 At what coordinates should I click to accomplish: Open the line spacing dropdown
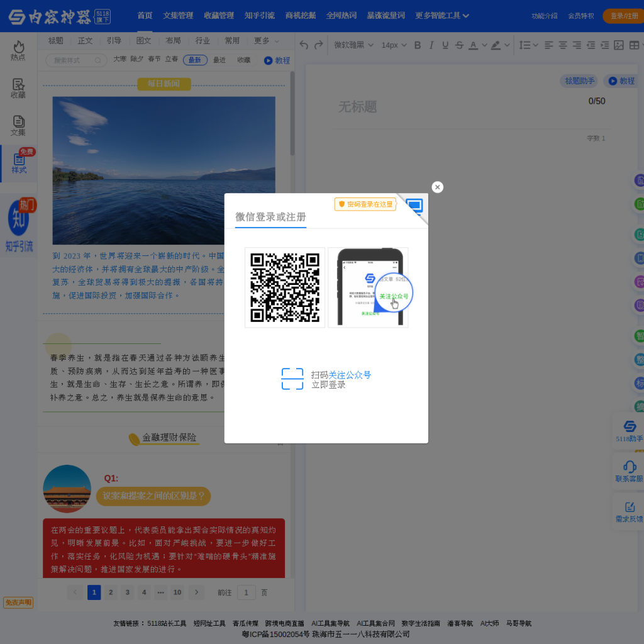point(528,45)
